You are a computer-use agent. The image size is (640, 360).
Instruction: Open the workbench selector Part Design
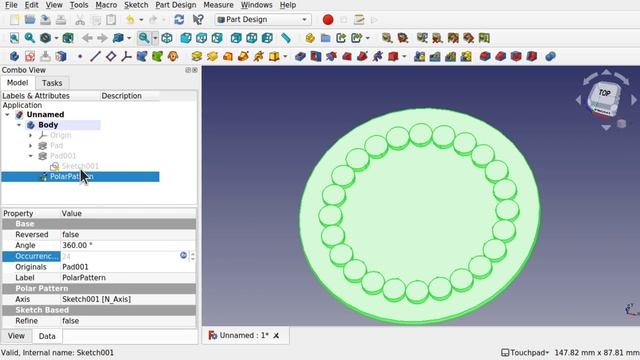263,20
